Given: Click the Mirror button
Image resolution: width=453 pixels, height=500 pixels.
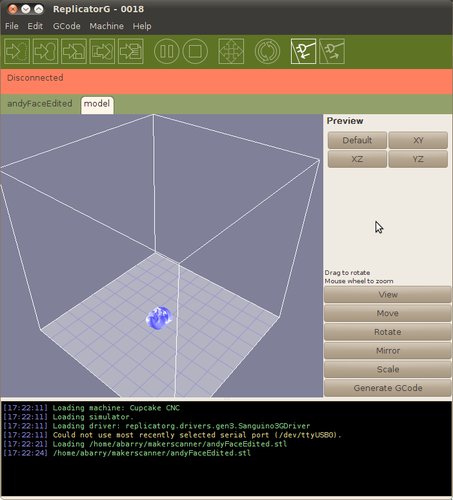Looking at the screenshot, I should point(388,351).
